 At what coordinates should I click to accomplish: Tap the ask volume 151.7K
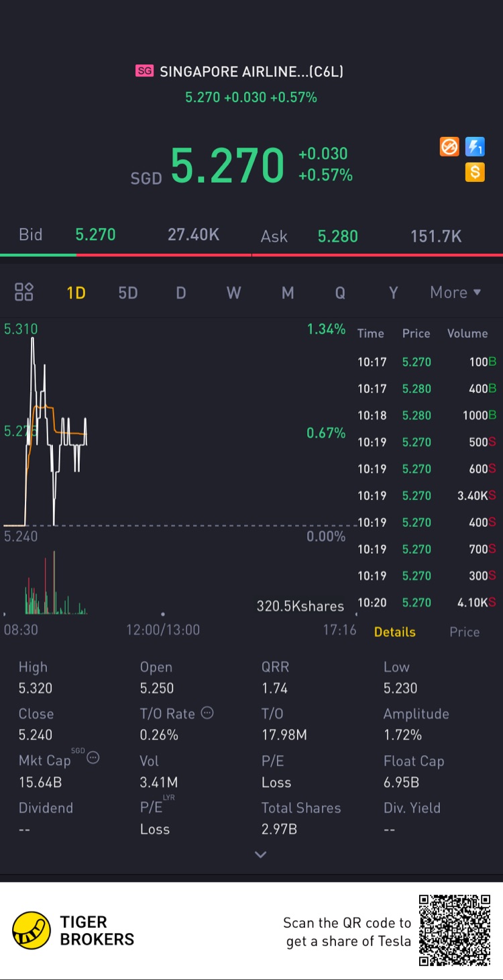[x=436, y=236]
